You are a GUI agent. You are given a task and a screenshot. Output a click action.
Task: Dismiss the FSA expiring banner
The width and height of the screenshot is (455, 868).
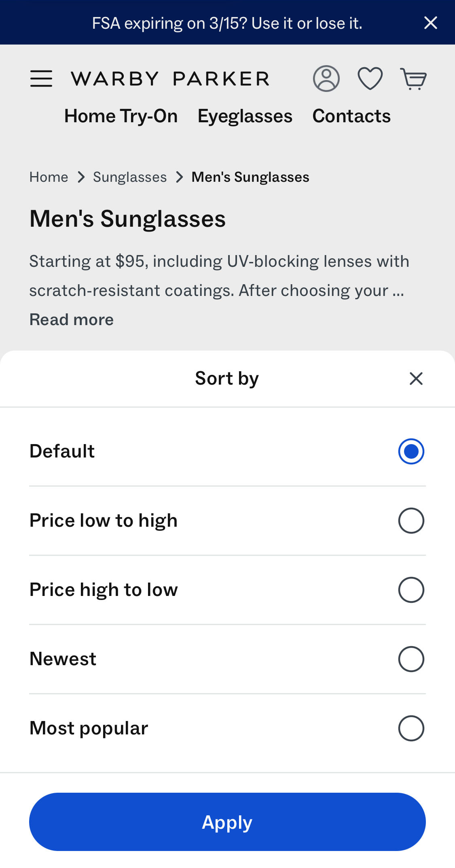(430, 23)
